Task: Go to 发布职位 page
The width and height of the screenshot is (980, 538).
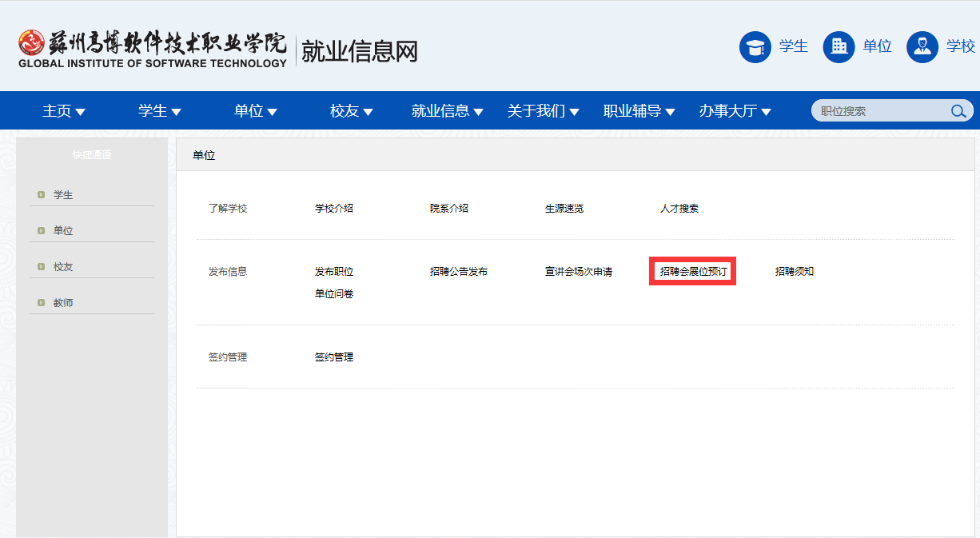Action: point(334,272)
